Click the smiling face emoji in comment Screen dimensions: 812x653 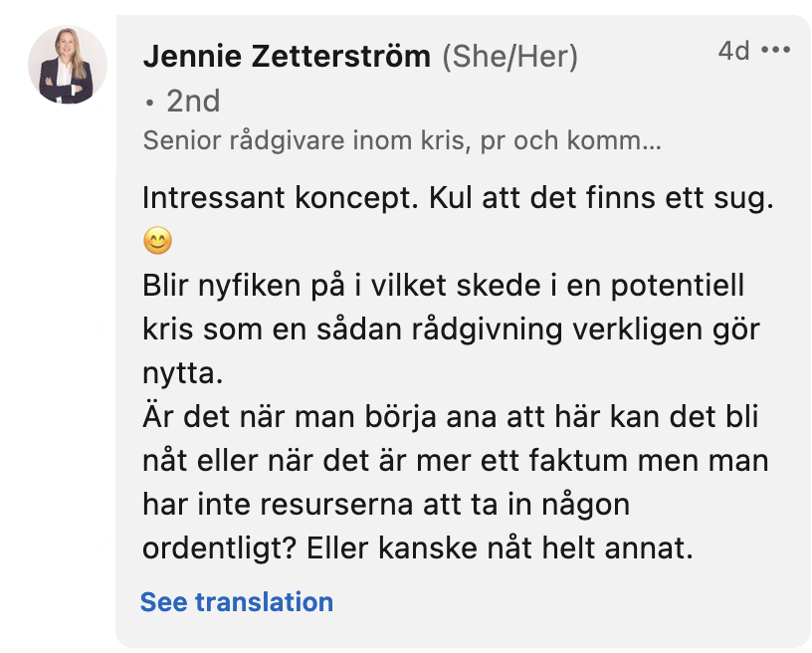[157, 241]
